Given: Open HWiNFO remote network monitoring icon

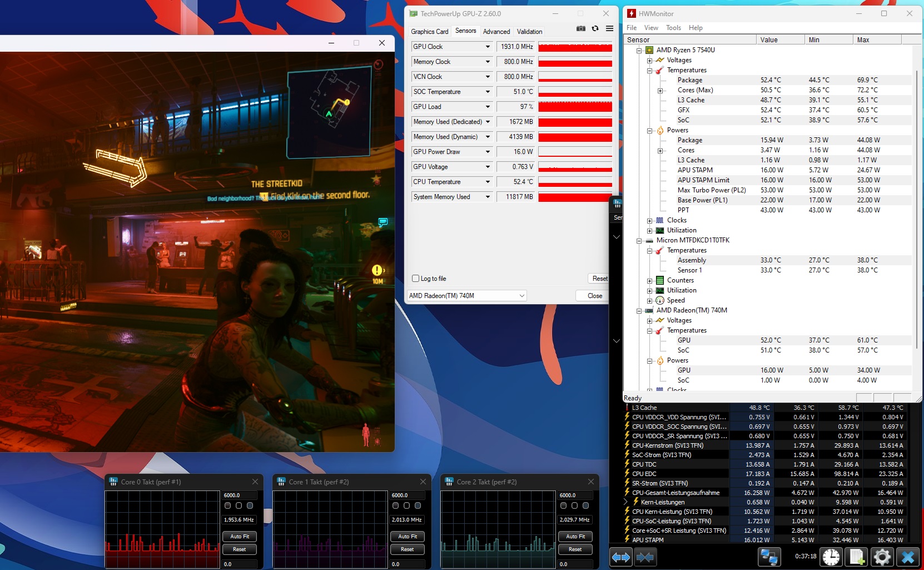Looking at the screenshot, I should point(769,557).
